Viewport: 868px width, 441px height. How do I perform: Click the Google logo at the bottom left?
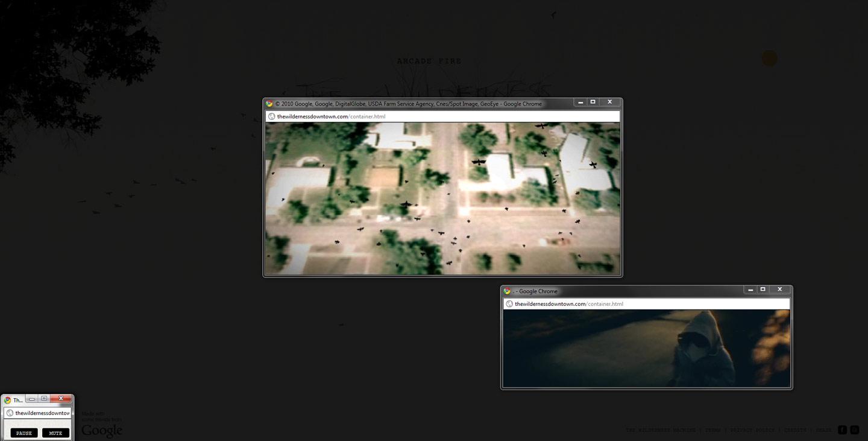(x=102, y=430)
